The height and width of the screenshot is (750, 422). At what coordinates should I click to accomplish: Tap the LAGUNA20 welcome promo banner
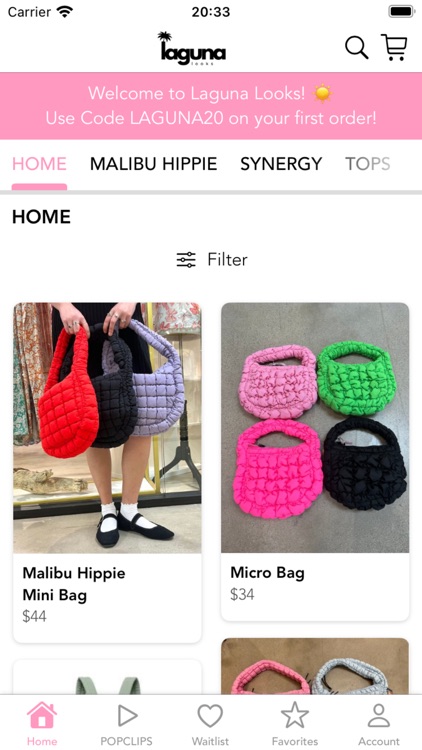(211, 106)
